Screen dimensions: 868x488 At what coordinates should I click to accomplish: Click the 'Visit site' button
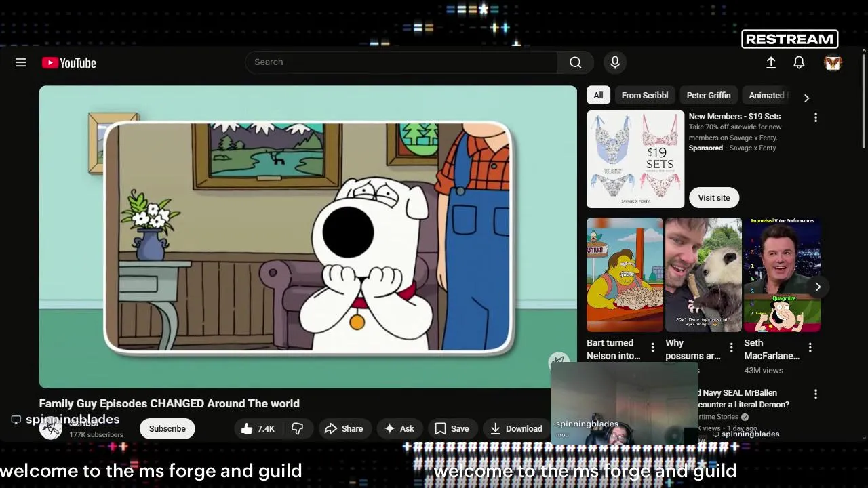point(714,198)
